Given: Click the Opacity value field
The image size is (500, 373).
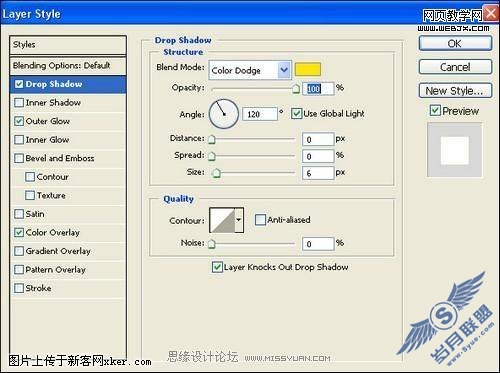Looking at the screenshot, I should [318, 89].
